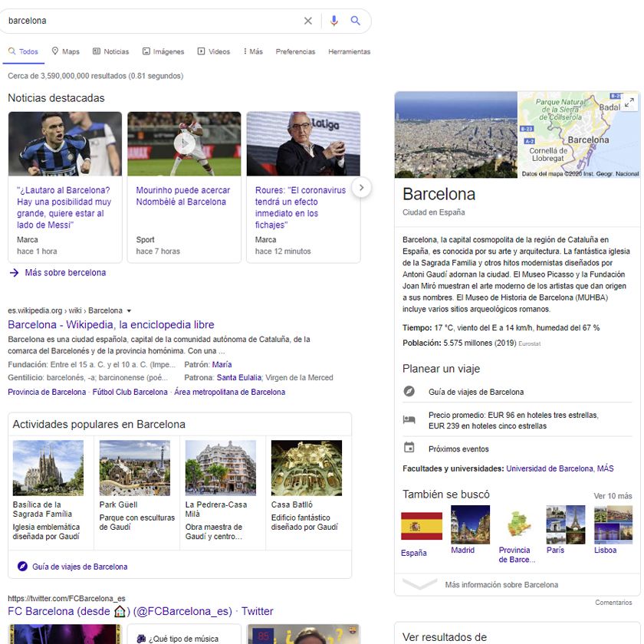Open the Park Güell thumbnail
The image size is (644, 644).
click(135, 468)
